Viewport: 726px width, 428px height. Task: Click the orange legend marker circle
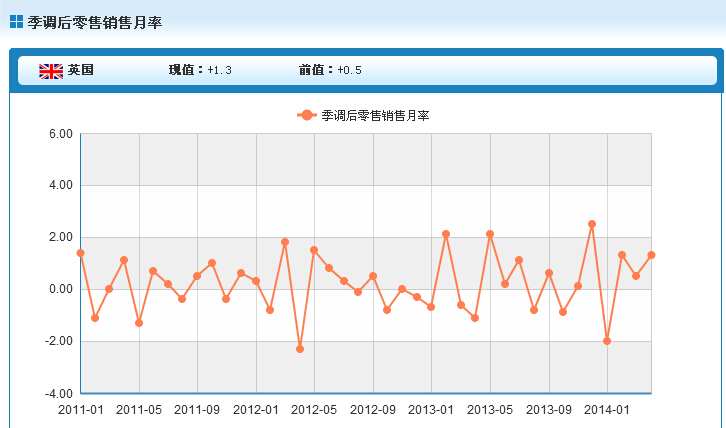[x=307, y=115]
